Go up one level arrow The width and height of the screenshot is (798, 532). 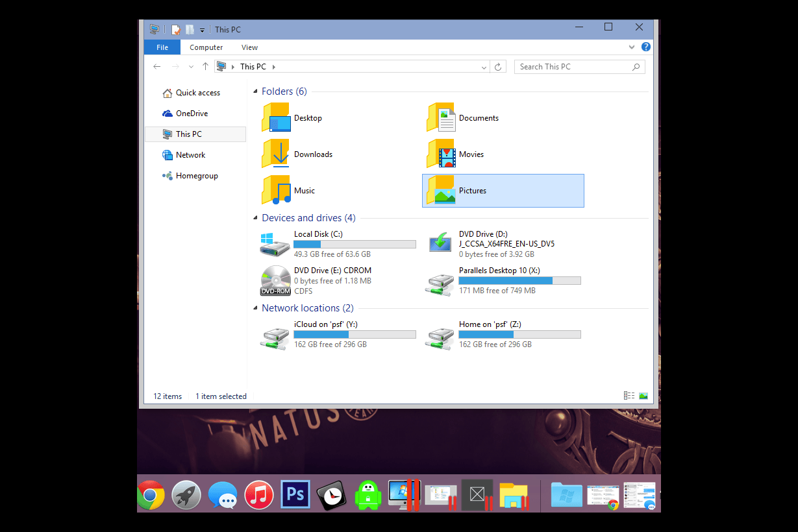click(x=205, y=67)
